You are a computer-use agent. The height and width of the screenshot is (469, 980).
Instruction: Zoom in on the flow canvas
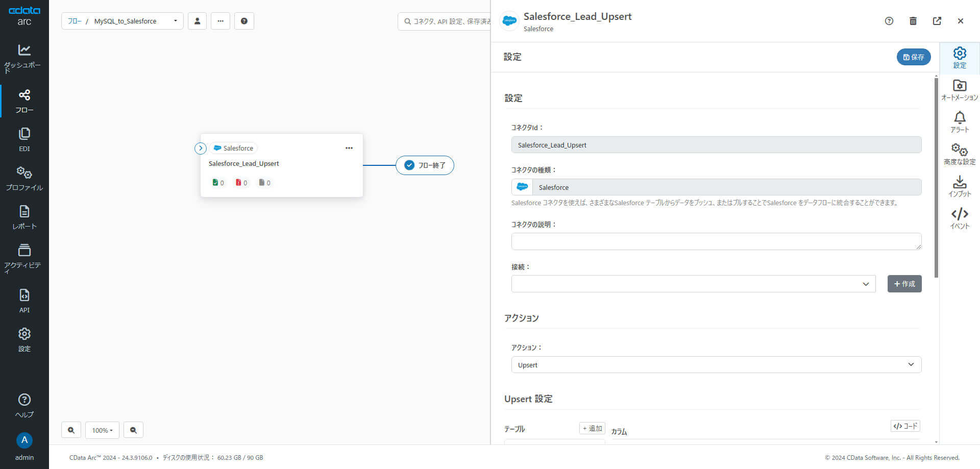(x=71, y=430)
